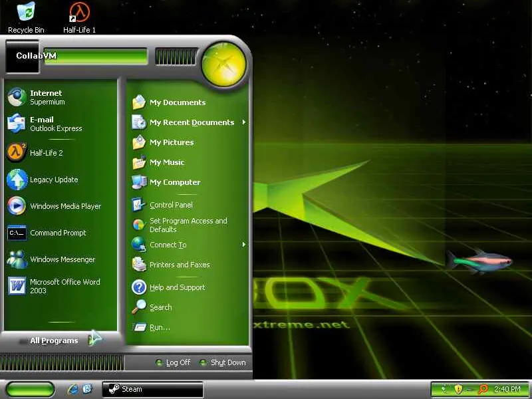
Task: Select Printers and Faxes entry
Action: [188, 264]
